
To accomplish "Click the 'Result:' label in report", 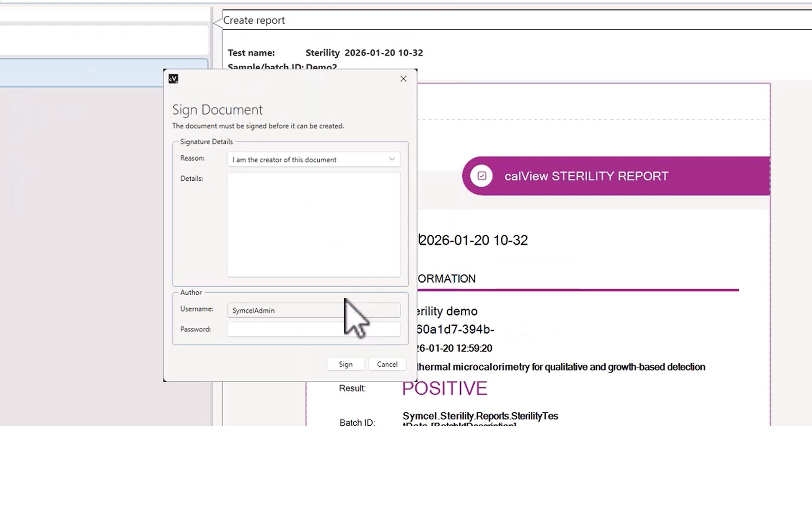I will [x=352, y=388].
